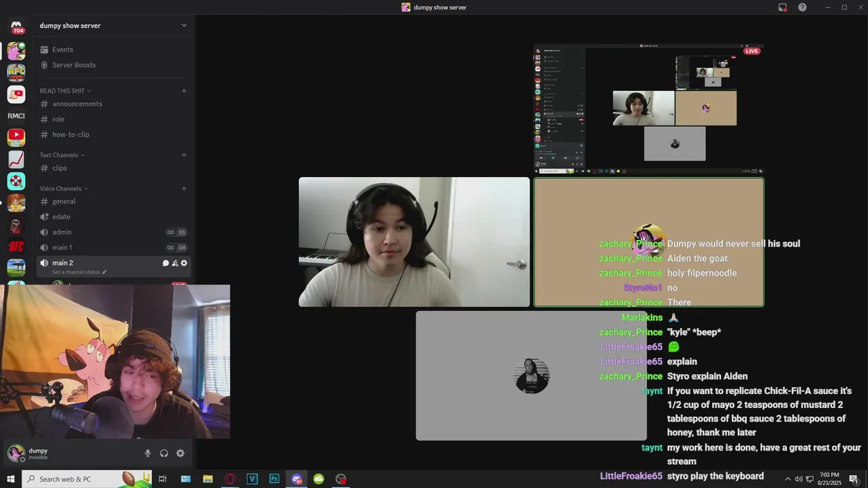Image resolution: width=868 pixels, height=488 pixels.
Task: Open the taskbar clock at 7:03 PM
Action: point(829,479)
